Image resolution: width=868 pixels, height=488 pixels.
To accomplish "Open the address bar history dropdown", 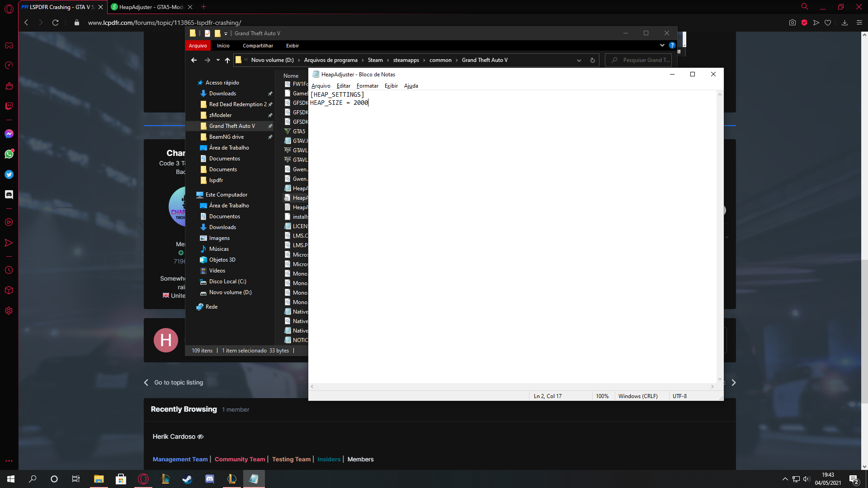I will [x=579, y=60].
